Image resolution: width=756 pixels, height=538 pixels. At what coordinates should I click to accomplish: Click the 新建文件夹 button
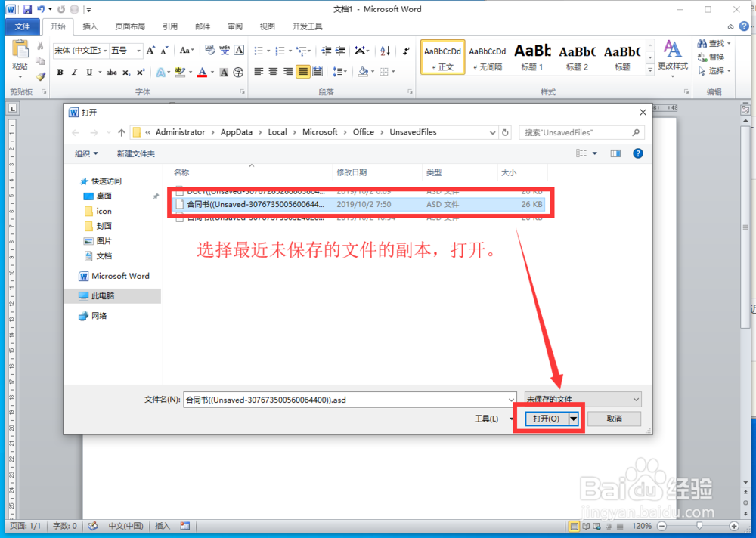[x=136, y=154]
